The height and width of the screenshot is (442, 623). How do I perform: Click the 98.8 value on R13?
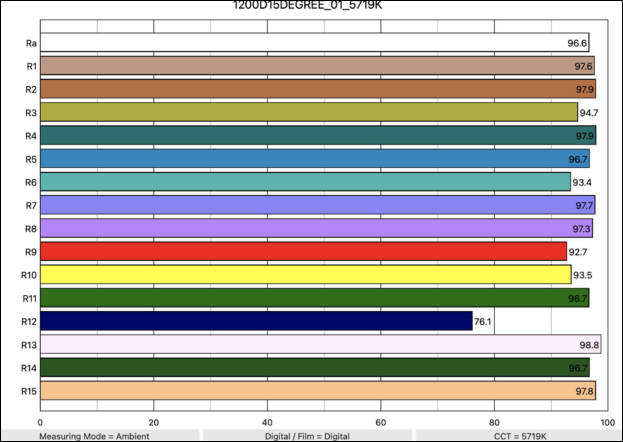589,345
